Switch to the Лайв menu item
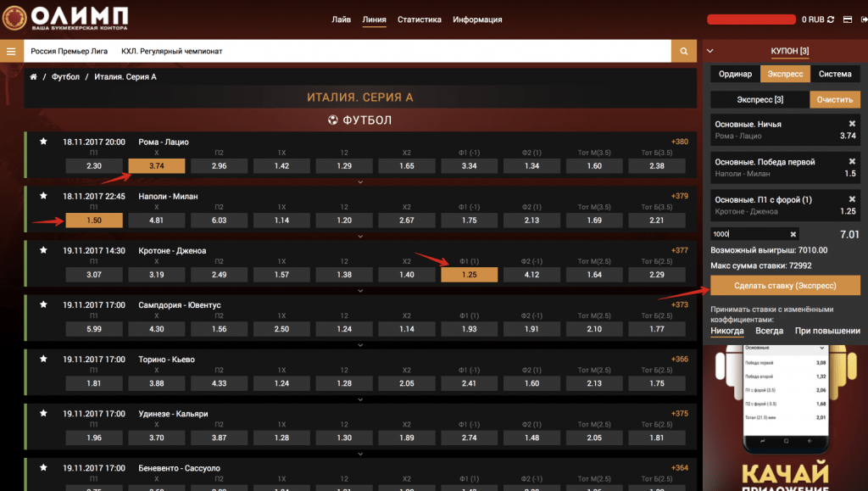This screenshot has width=868, height=491. (x=341, y=20)
